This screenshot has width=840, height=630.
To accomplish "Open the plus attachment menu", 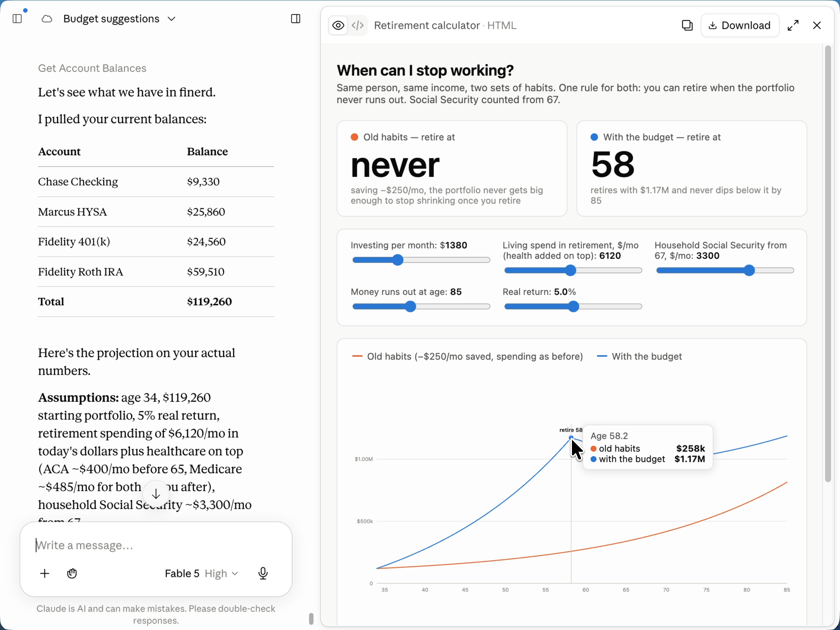I will tap(45, 573).
